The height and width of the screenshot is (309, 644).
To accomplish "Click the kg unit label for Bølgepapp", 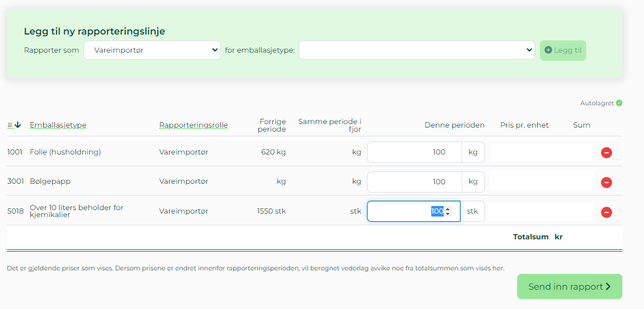I will click(473, 182).
